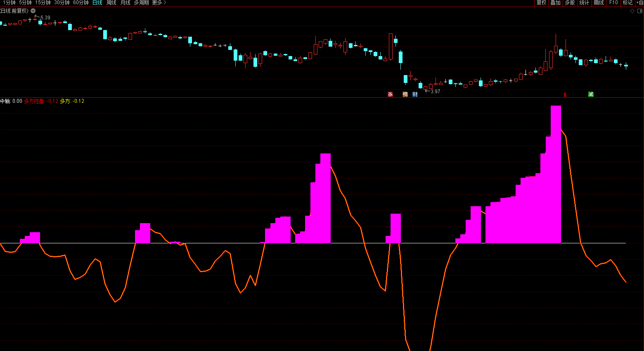Click the red 张 event marker icon
Screen dimensions: 644x351
tap(390, 94)
